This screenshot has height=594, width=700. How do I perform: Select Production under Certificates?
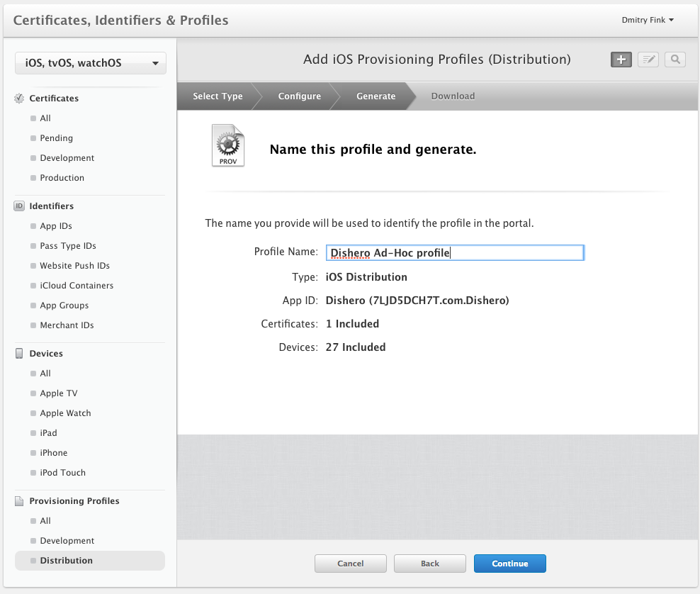pos(62,178)
